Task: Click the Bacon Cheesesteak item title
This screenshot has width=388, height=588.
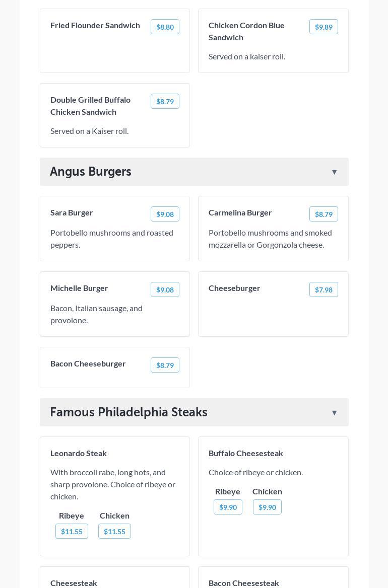Action: [244, 583]
